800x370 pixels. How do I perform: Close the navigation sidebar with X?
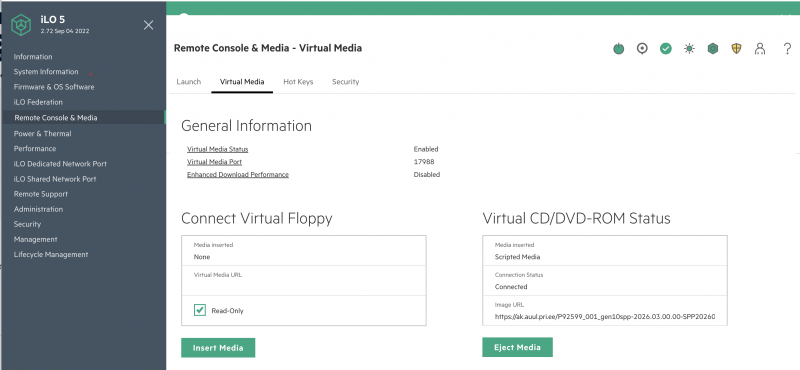(148, 25)
